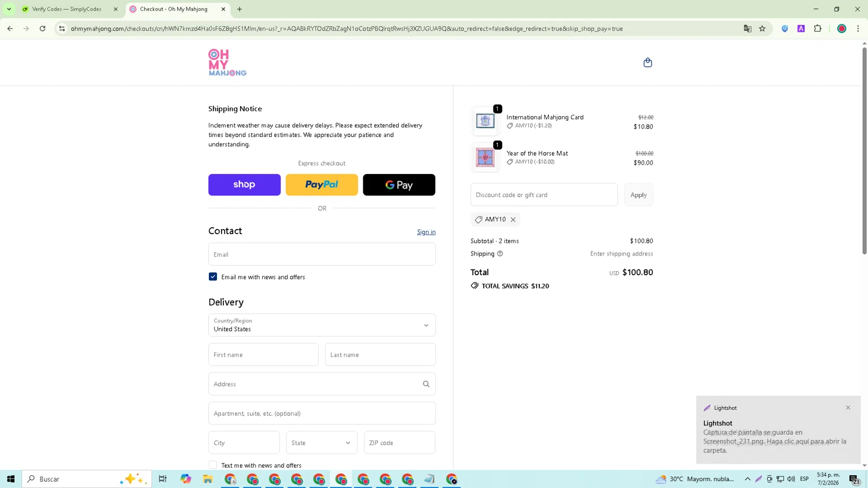Enable Text me with news and offers
868x488 pixels.
click(x=213, y=465)
